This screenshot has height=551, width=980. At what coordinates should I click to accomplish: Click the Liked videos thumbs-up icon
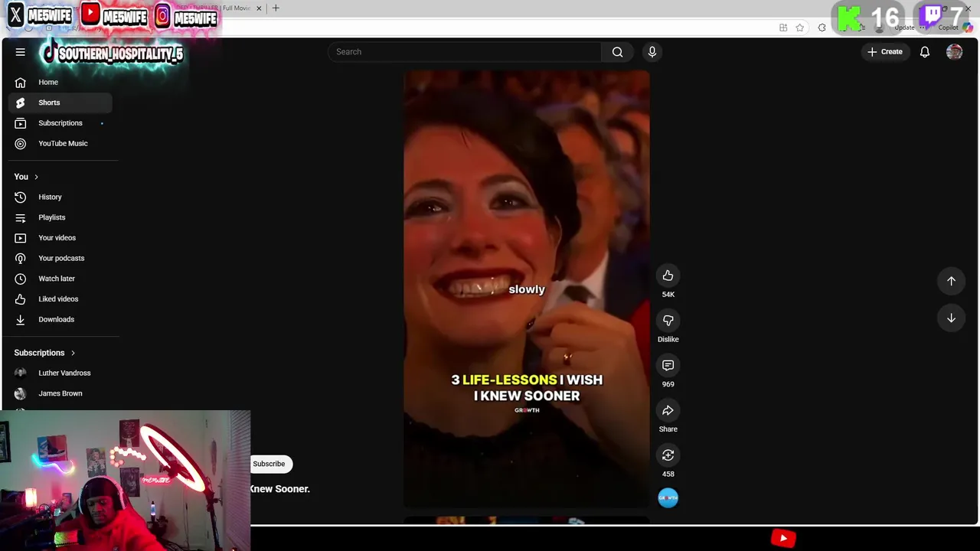click(21, 299)
